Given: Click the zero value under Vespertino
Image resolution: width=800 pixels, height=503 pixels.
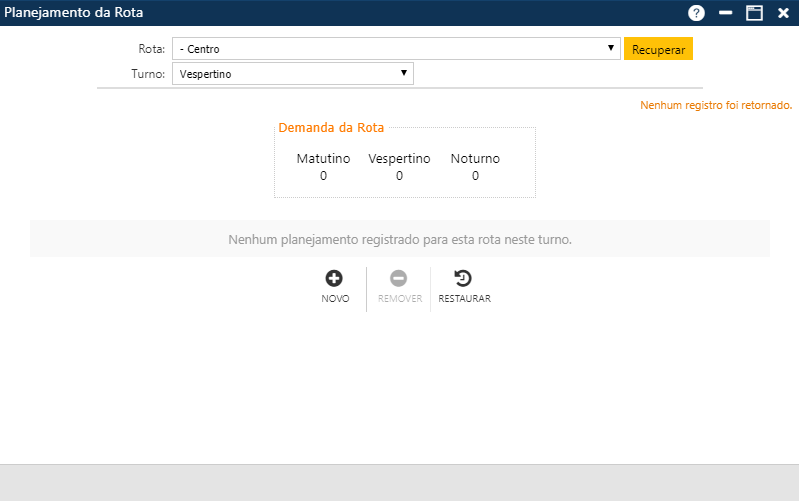Looking at the screenshot, I should [399, 176].
